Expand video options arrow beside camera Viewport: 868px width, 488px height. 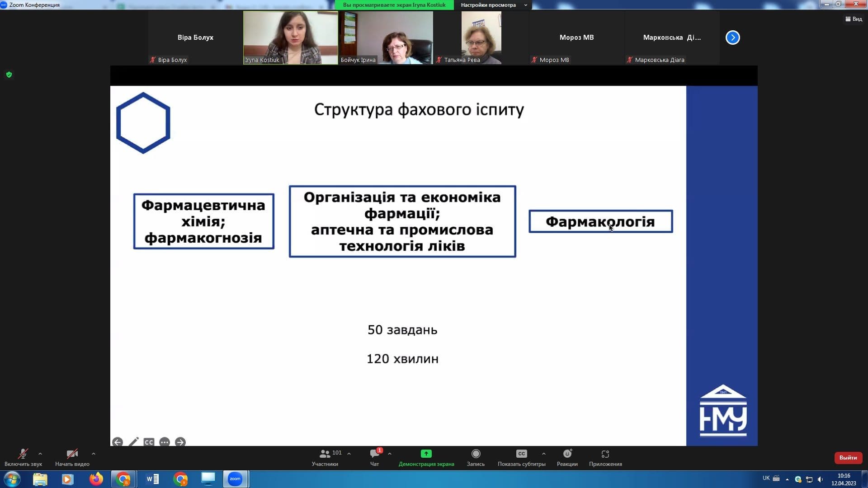94,454
